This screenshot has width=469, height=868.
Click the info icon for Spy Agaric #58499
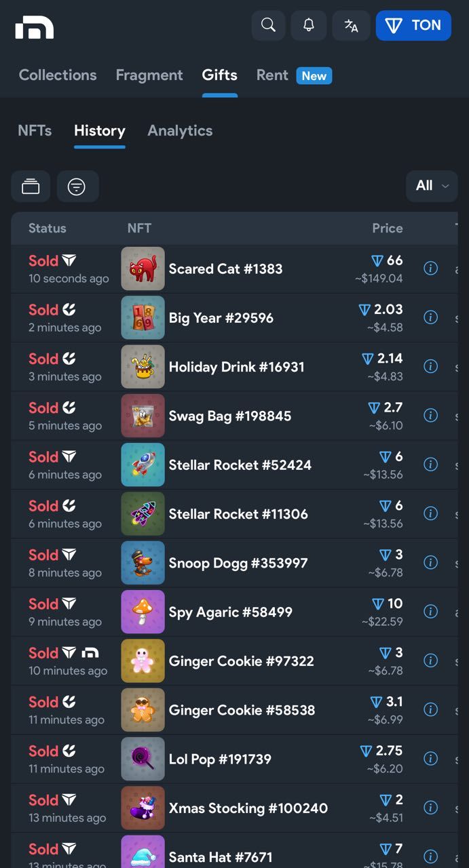coord(430,611)
